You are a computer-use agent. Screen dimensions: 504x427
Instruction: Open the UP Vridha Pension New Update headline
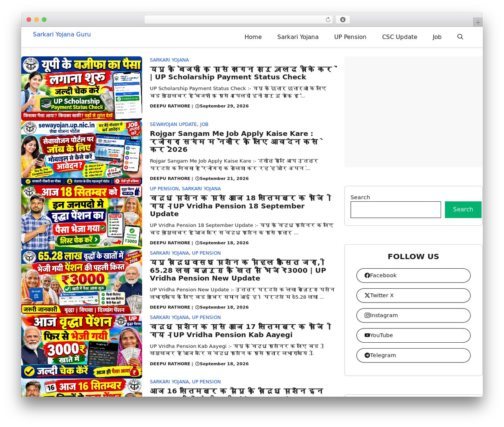238,270
